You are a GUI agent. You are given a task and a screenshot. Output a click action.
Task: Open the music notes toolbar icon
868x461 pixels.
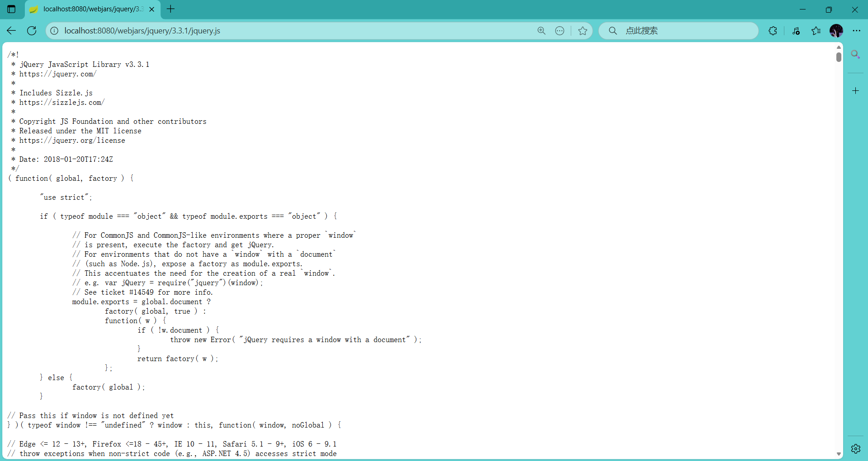click(796, 31)
